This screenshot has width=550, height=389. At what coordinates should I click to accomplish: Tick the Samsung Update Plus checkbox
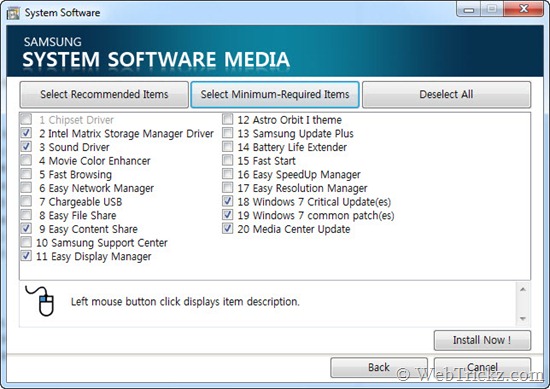click(x=228, y=133)
